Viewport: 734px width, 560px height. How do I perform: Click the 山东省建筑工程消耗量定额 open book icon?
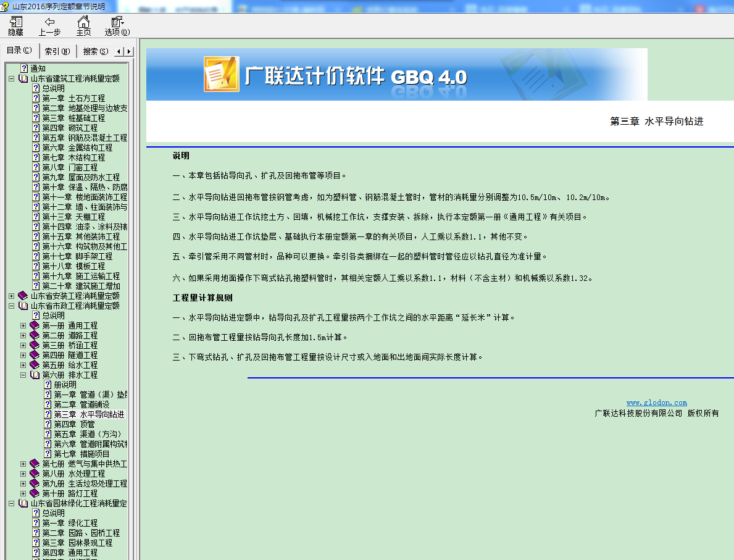[x=23, y=78]
